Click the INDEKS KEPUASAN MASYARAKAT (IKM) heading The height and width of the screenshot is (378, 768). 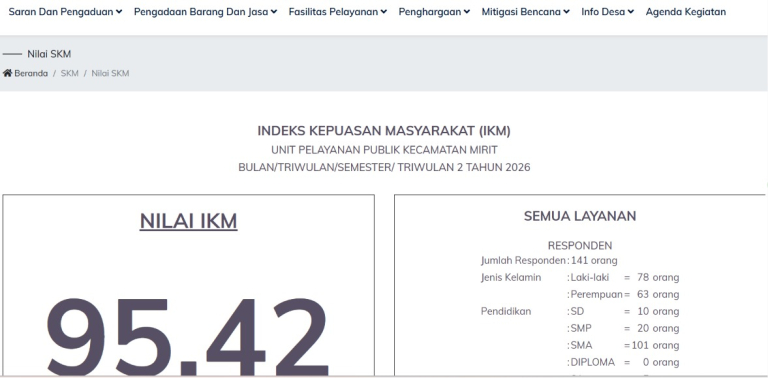coord(384,131)
